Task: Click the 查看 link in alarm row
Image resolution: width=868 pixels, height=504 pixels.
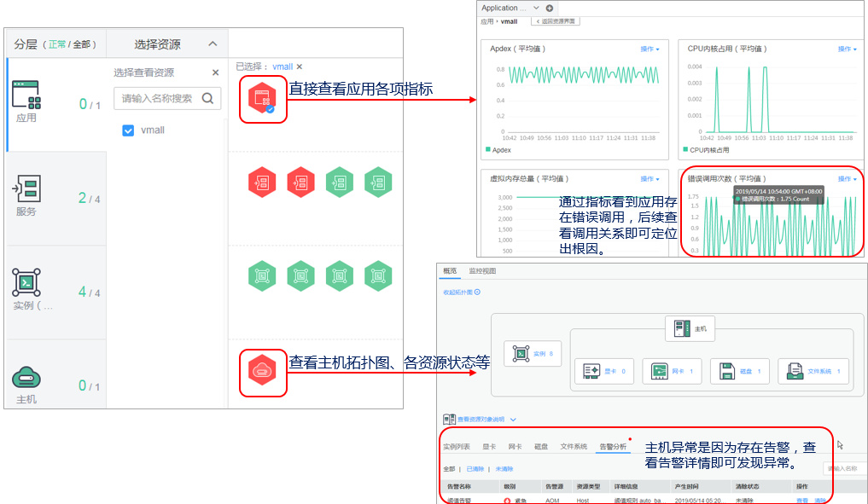Action: pyautogui.click(x=802, y=501)
